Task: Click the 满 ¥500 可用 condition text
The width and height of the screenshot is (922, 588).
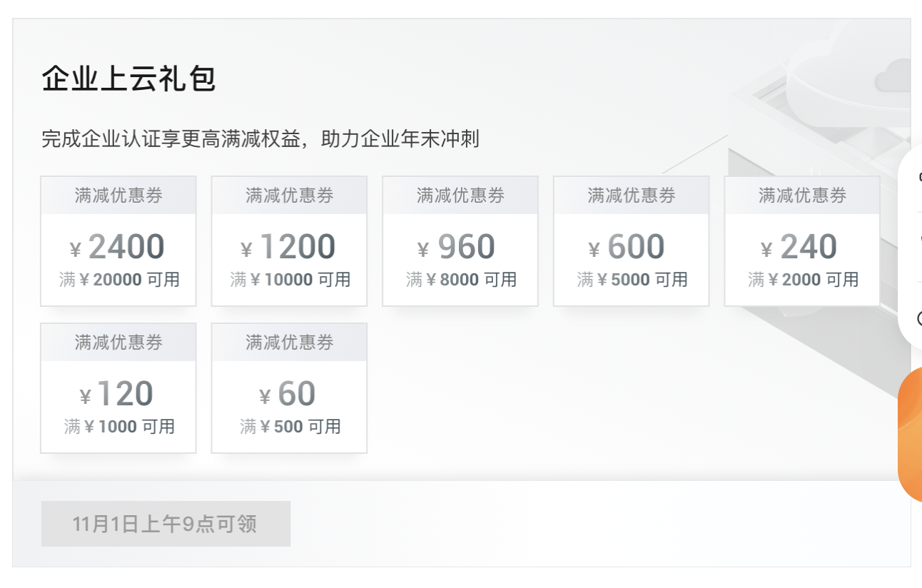Action: point(288,426)
